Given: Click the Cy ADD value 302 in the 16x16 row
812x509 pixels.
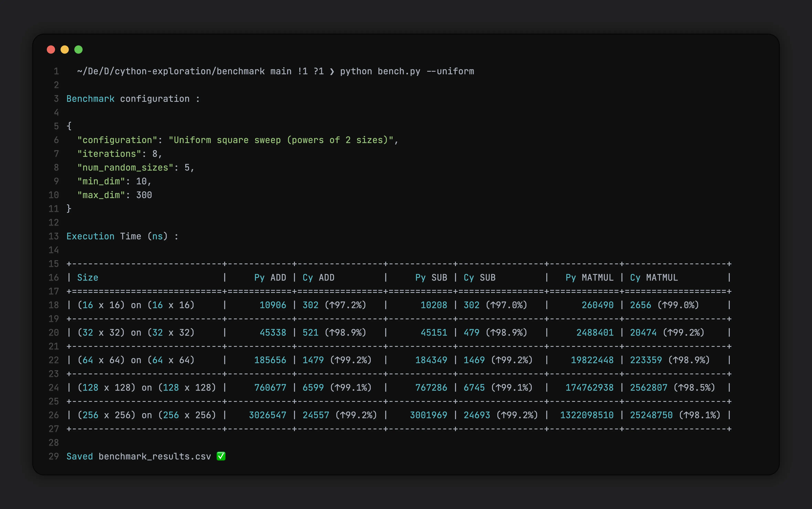Looking at the screenshot, I should click(310, 305).
